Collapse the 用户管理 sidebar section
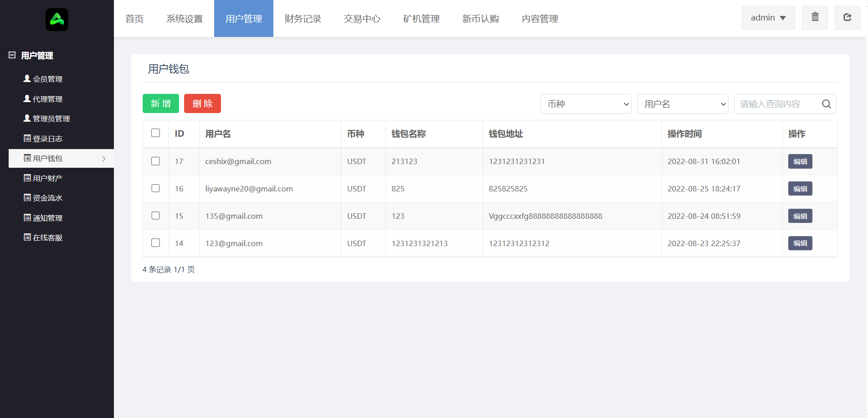The image size is (868, 418). [12, 55]
